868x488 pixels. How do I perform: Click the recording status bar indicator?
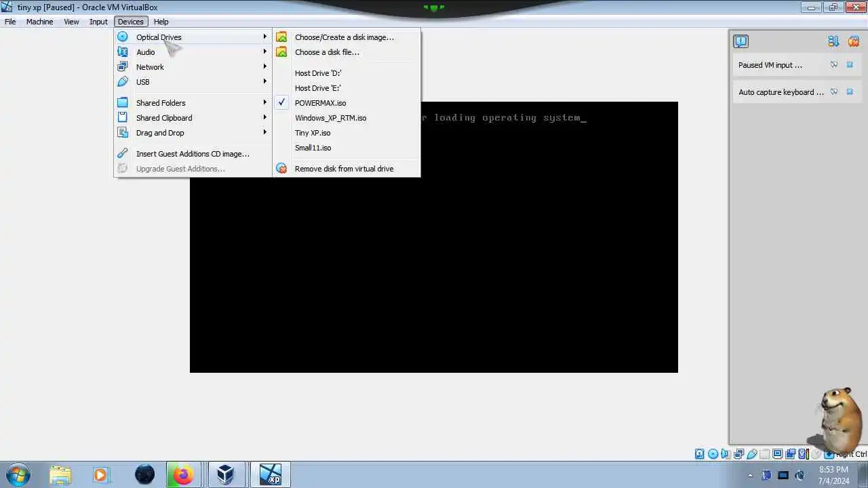790,454
